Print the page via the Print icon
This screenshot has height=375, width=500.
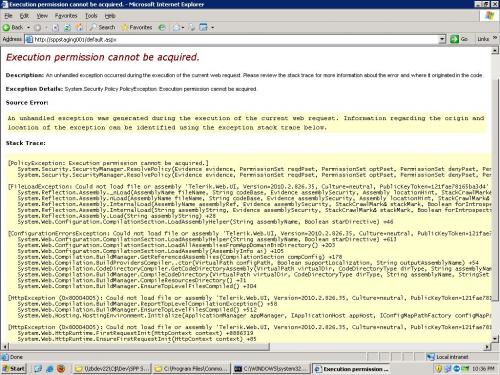[x=192, y=27]
